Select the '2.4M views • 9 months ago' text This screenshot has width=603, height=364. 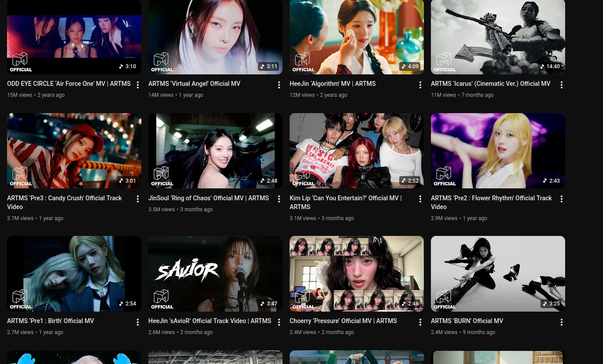[x=463, y=332]
